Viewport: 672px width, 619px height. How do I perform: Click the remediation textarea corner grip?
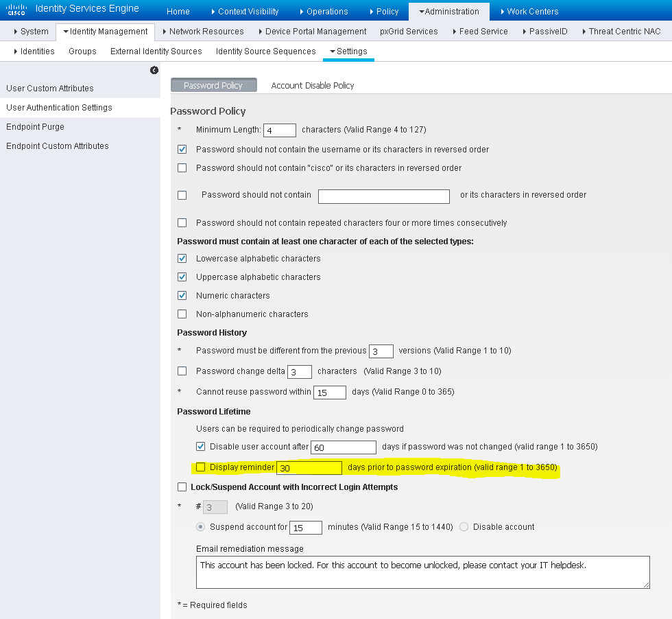[646, 585]
